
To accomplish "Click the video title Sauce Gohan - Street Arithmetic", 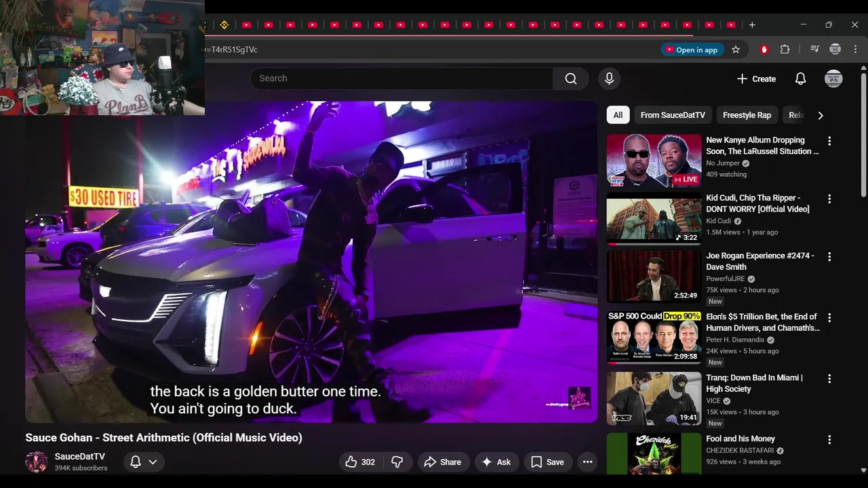I will click(163, 438).
